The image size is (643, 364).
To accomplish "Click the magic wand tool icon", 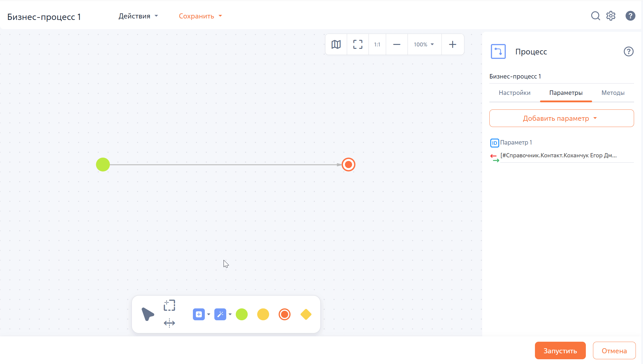I will [x=220, y=314].
